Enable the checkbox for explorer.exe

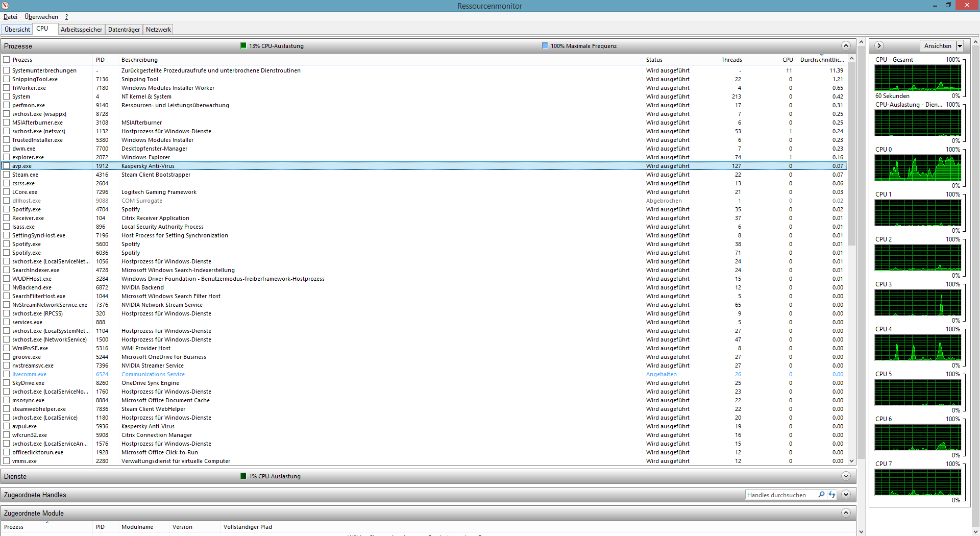point(7,157)
